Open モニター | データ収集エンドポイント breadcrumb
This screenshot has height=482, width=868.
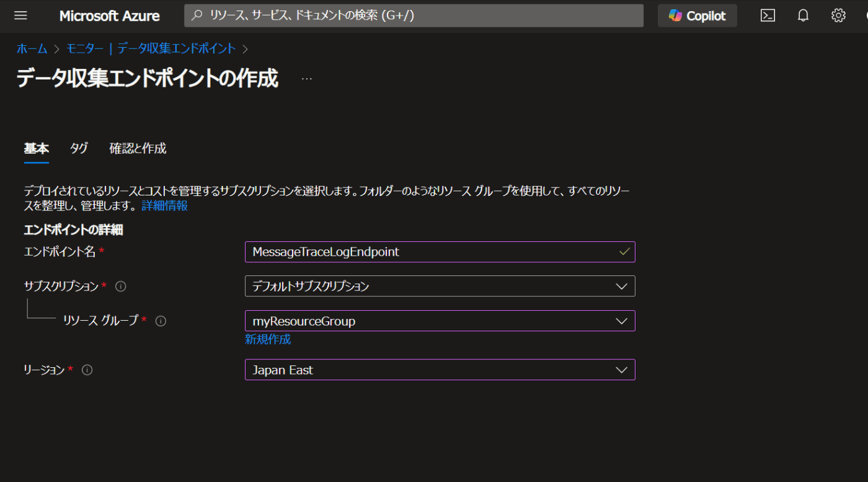point(151,48)
